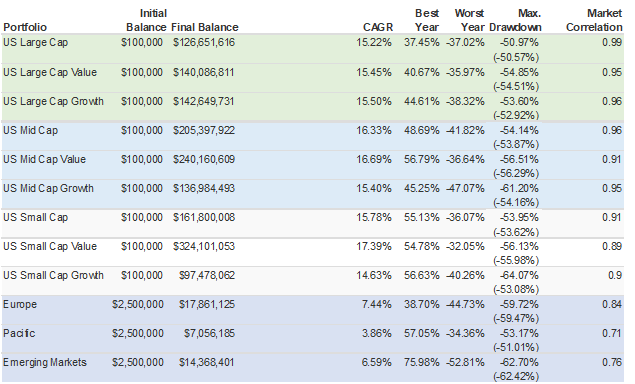
Task: Select final balance $17,861,125
Action: 207,304
